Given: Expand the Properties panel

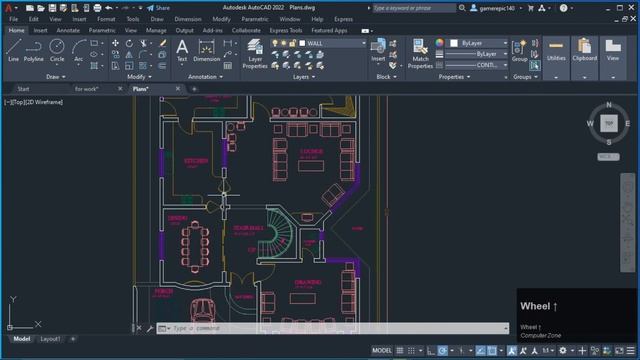Looking at the screenshot, I should click(x=454, y=76).
